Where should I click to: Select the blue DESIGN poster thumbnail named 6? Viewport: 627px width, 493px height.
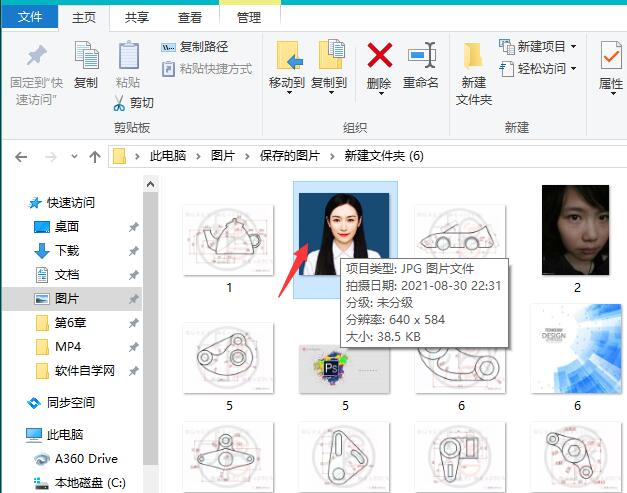coord(576,348)
